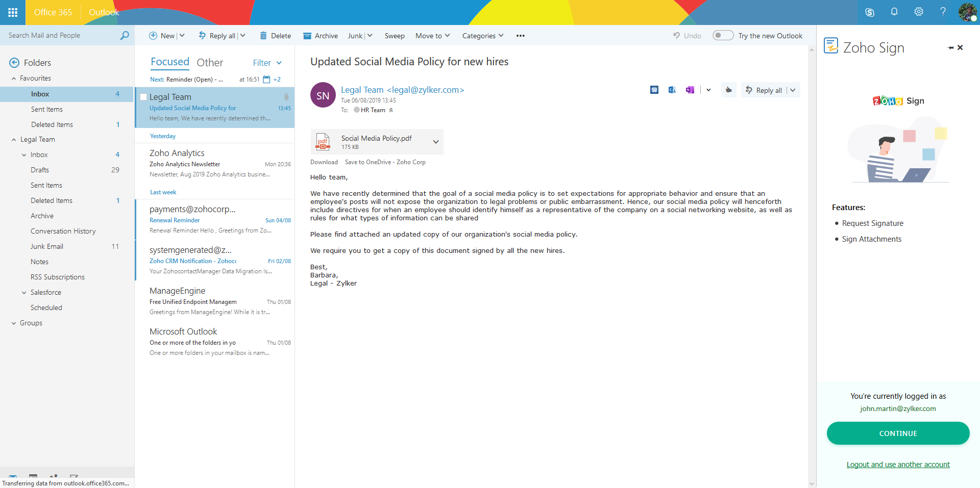Toggle Try the new Outlook switch
980x488 pixels.
pyautogui.click(x=723, y=35)
